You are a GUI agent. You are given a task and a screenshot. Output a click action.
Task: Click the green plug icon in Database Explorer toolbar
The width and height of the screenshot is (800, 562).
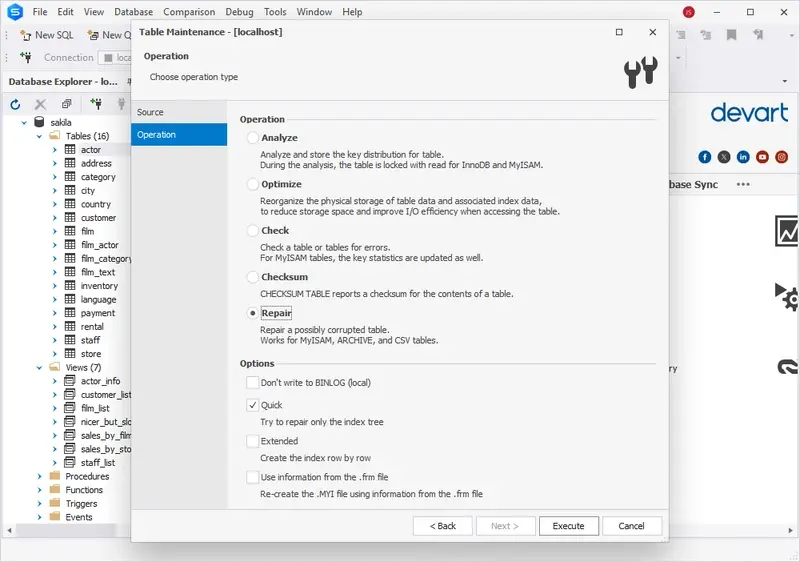95,104
